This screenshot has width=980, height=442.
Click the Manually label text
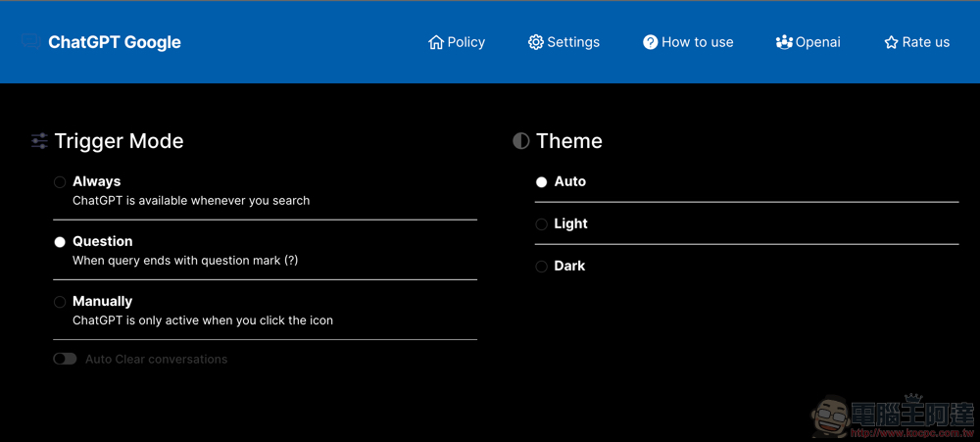tap(103, 301)
